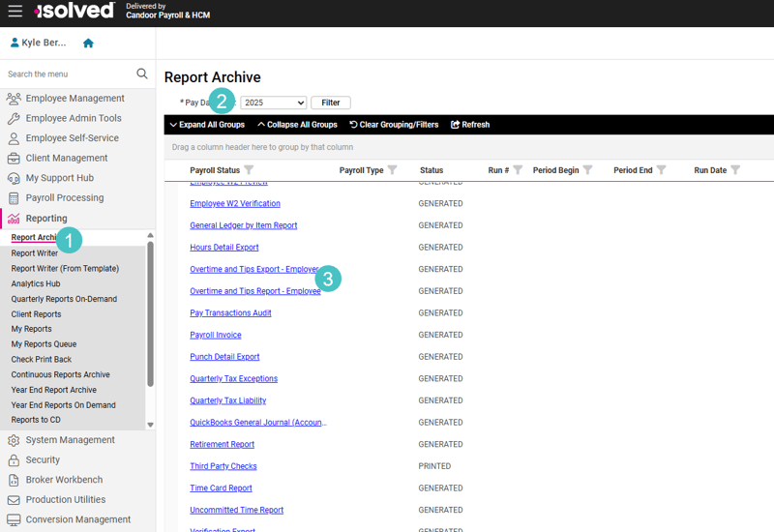This screenshot has height=532, width=774.
Task: Open the Pay Date year dropdown
Action: pos(274,103)
